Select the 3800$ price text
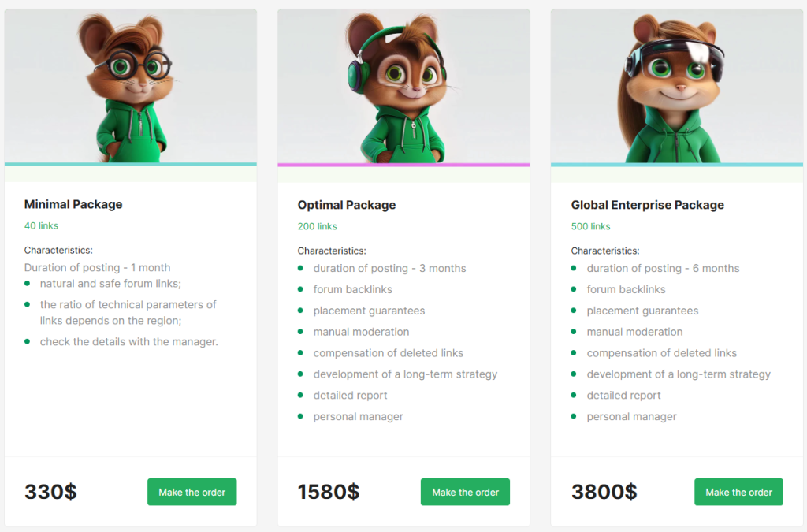Screen dimensions: 807x532 click(x=604, y=492)
